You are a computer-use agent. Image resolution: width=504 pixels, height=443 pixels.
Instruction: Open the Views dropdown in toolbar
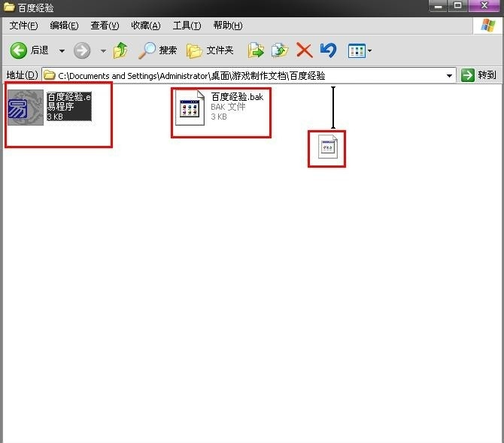[360, 50]
